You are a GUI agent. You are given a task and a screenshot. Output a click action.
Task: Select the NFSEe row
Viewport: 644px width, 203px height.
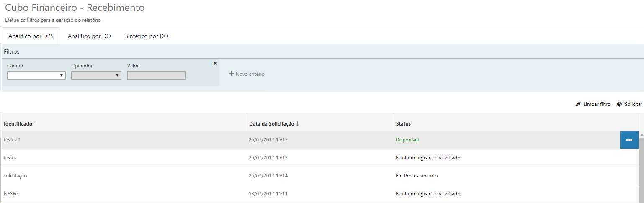126,194
